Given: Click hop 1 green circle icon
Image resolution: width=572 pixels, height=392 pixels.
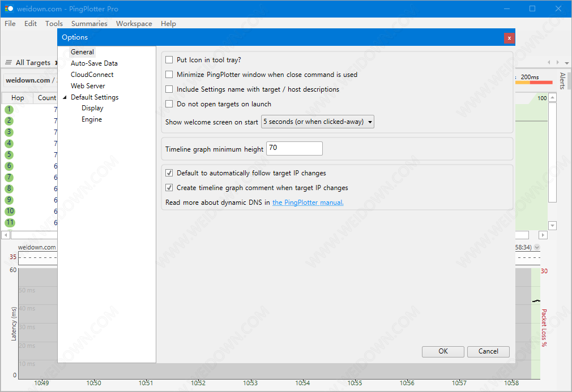Looking at the screenshot, I should pos(9,109).
